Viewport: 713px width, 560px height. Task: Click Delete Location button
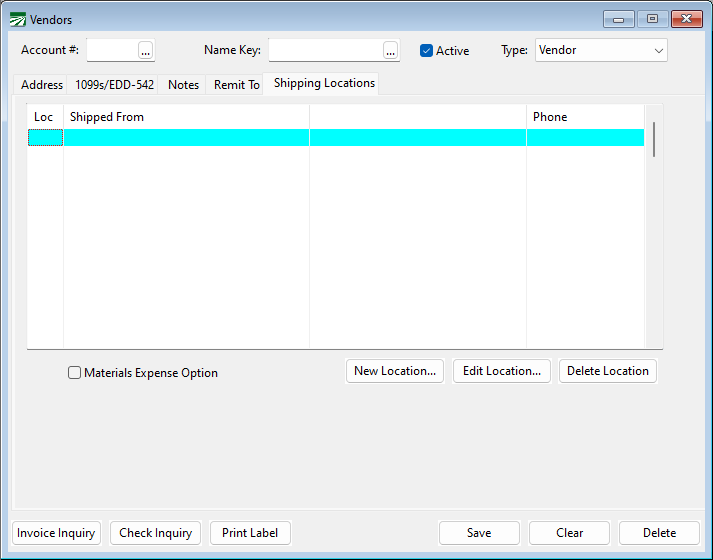(607, 371)
